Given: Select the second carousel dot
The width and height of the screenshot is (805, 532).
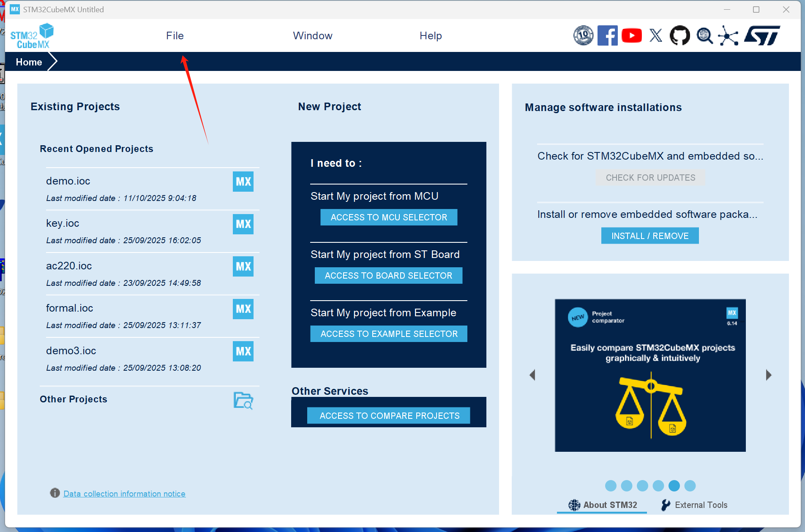Looking at the screenshot, I should [627, 486].
